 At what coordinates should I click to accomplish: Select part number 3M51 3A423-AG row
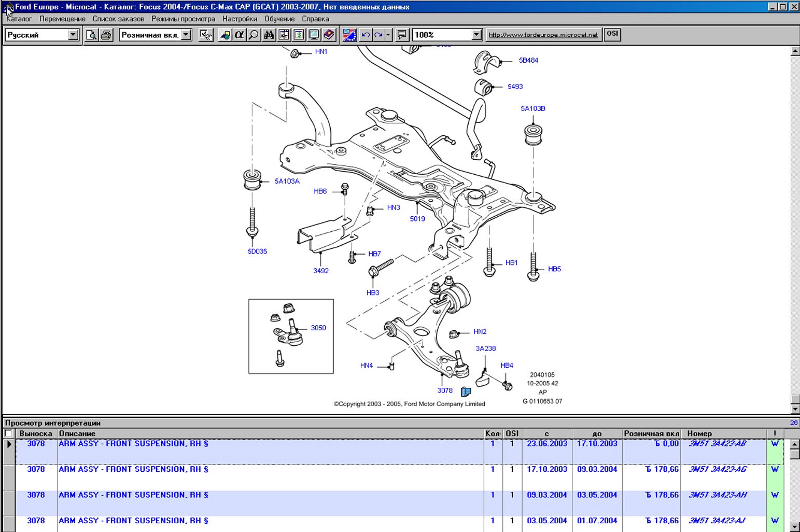point(717,469)
